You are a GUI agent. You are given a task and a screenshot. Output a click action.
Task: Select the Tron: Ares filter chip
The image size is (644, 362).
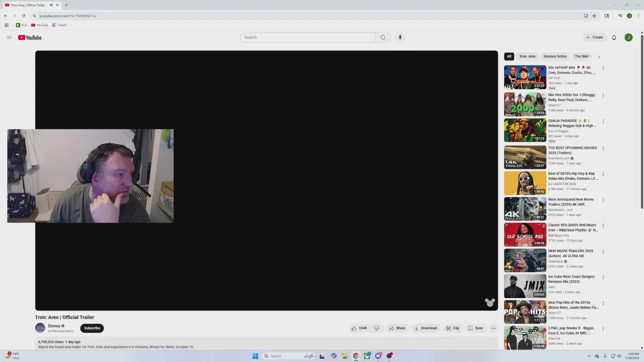[x=527, y=56]
